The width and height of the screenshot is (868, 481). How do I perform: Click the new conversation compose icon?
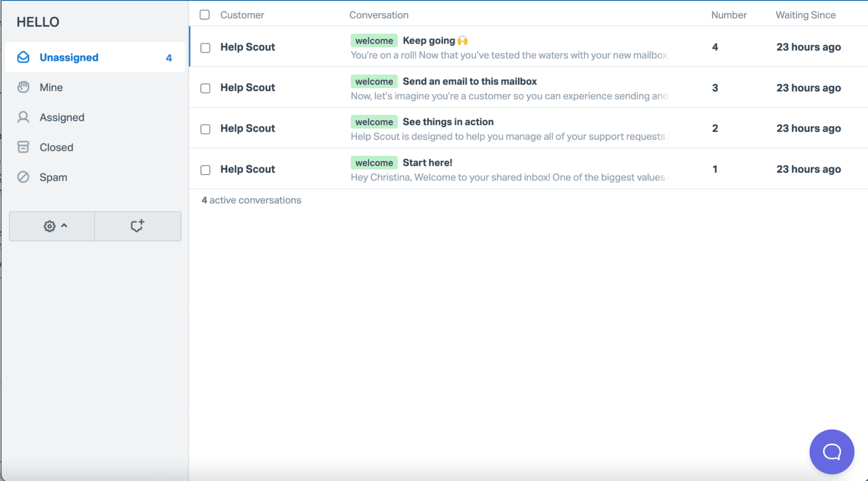[136, 226]
